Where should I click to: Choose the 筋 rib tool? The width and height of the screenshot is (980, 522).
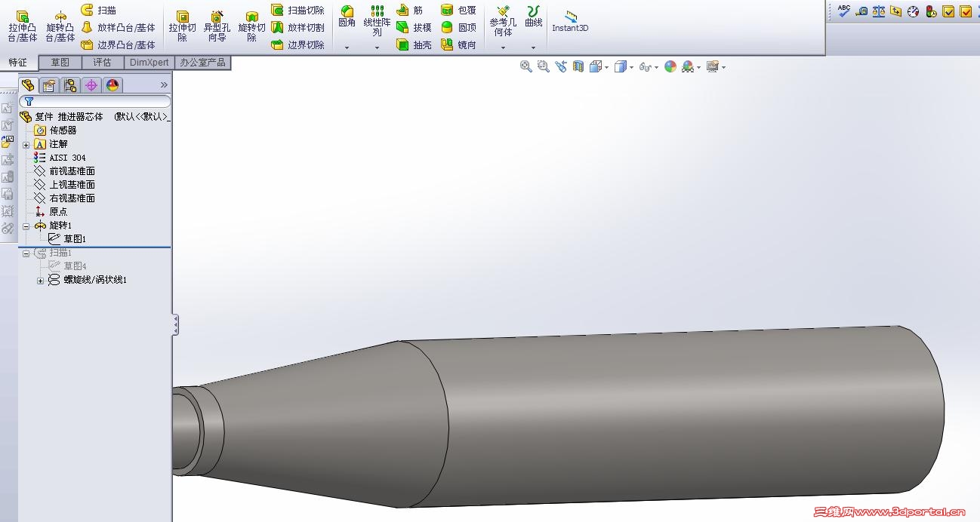click(x=410, y=10)
